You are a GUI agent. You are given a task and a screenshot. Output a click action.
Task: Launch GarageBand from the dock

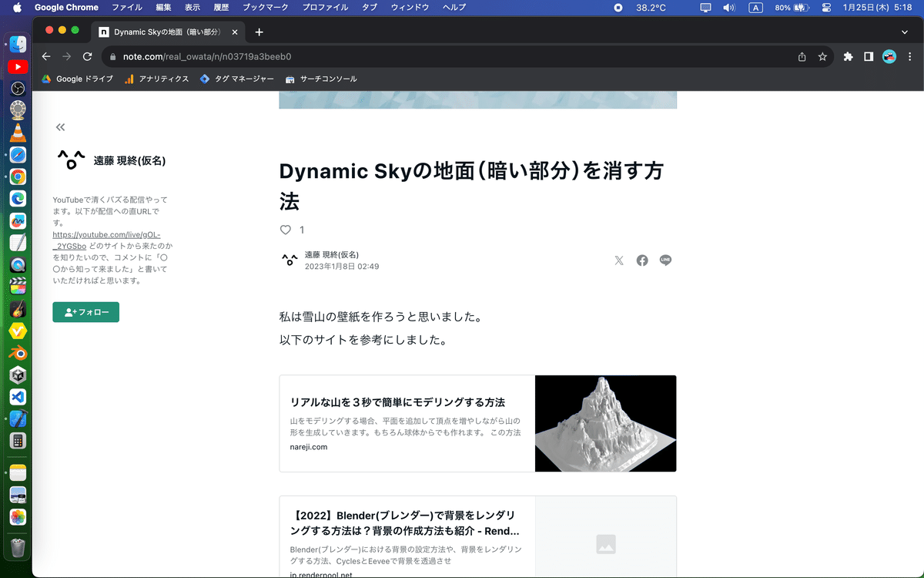click(18, 309)
